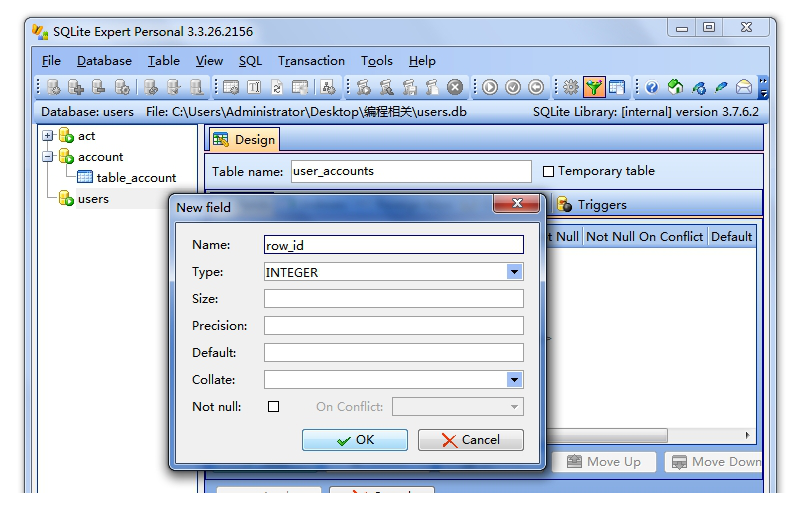Click the circled back-arrow rollback icon
This screenshot has width=800, height=512.
click(x=536, y=88)
